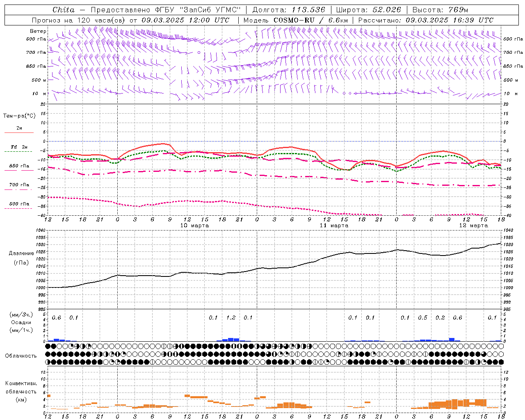The height and width of the screenshot is (420, 525).
Task: Click the "Облачность" cloud cover label
Action: pyautogui.click(x=21, y=356)
